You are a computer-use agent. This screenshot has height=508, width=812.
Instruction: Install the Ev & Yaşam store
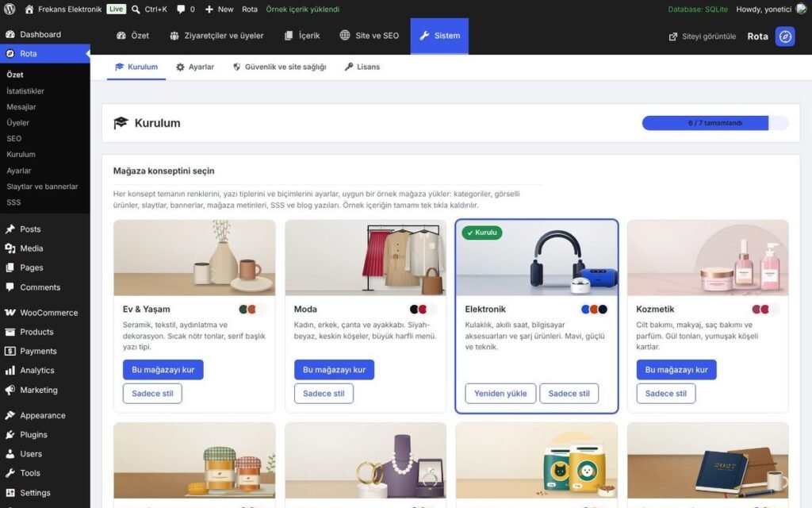point(163,370)
